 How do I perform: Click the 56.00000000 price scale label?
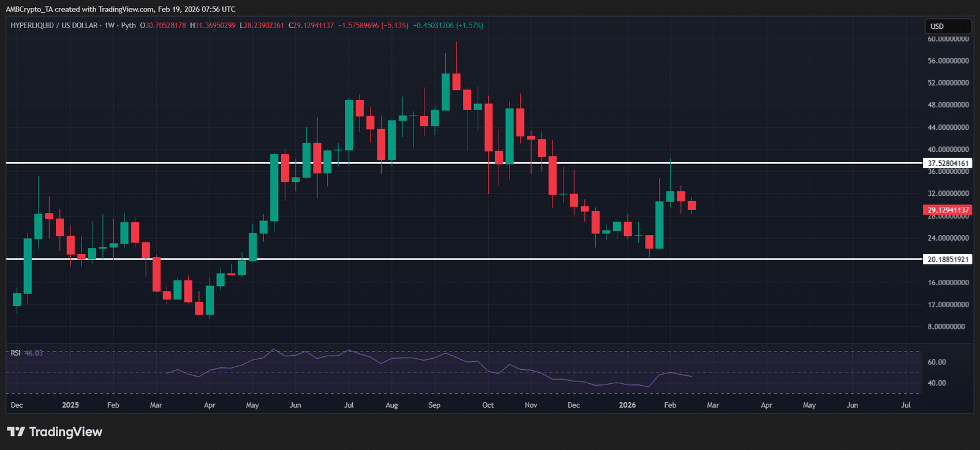pyautogui.click(x=948, y=61)
